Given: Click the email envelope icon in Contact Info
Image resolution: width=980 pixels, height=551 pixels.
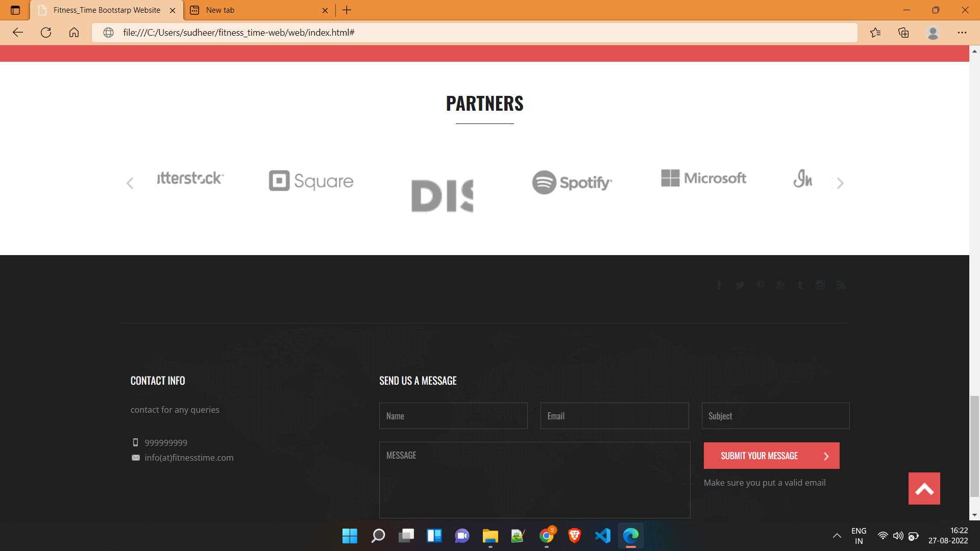Looking at the screenshot, I should (135, 458).
